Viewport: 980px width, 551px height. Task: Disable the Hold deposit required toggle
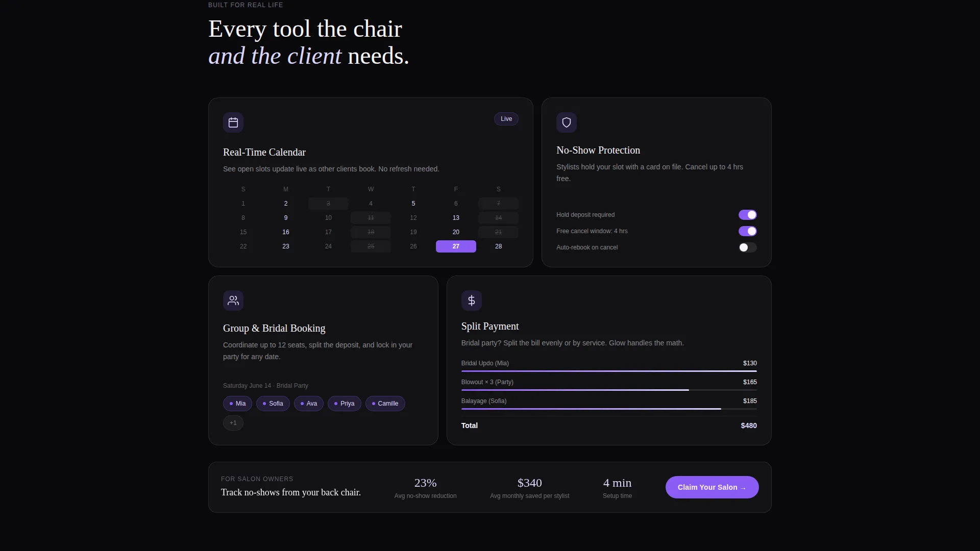[747, 215]
